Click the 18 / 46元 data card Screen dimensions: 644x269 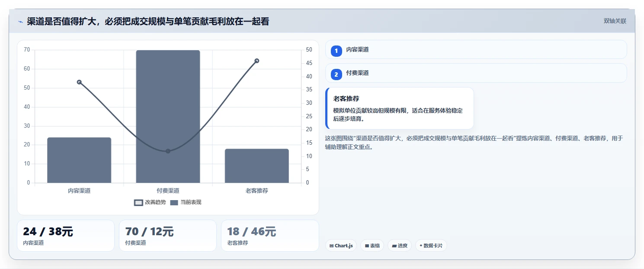(270, 236)
